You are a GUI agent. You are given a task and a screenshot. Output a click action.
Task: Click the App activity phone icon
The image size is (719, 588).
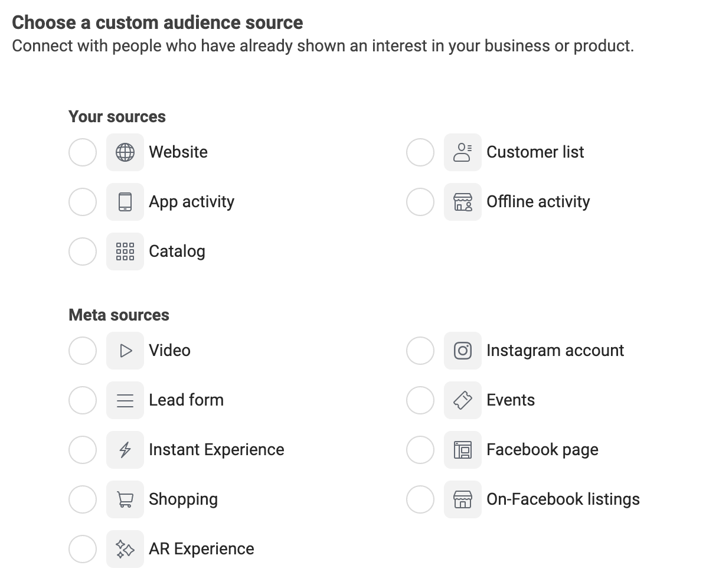[x=125, y=202]
